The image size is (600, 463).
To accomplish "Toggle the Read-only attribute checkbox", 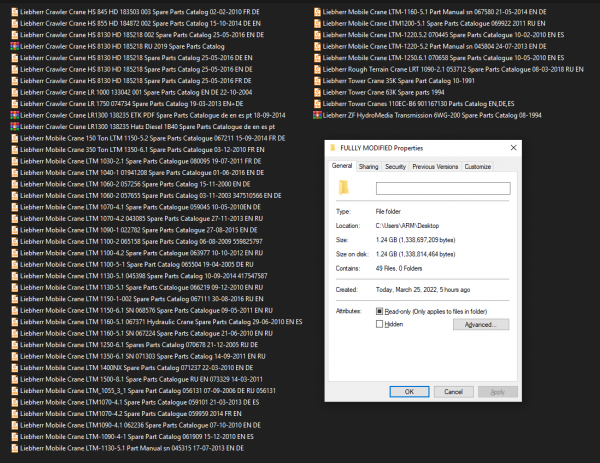I will tap(379, 311).
